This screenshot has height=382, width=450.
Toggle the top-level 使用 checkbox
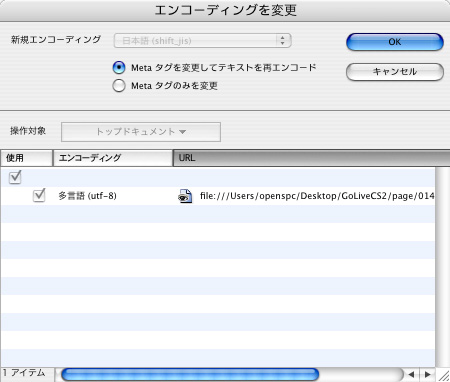click(x=15, y=177)
